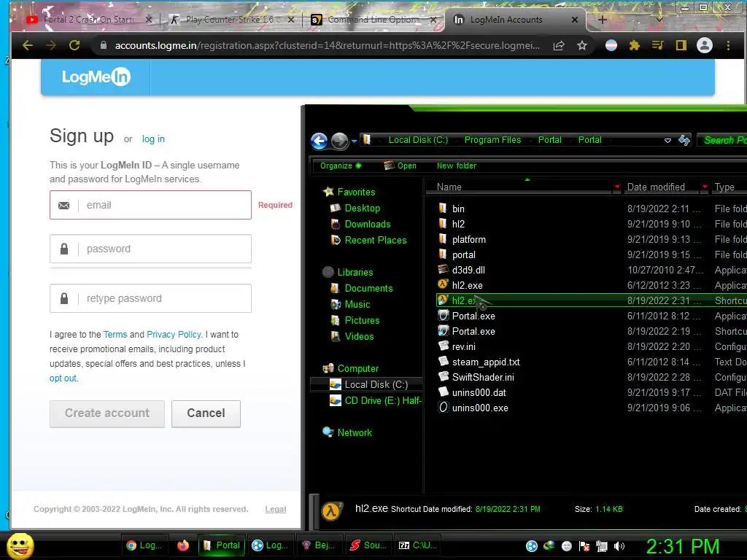The image size is (747, 560).
Task: Open the Privacy Policy link
Action: tap(174, 335)
